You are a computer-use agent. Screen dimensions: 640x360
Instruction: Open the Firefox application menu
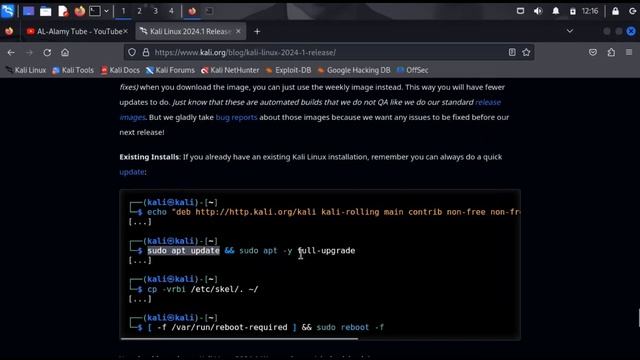pos(629,52)
